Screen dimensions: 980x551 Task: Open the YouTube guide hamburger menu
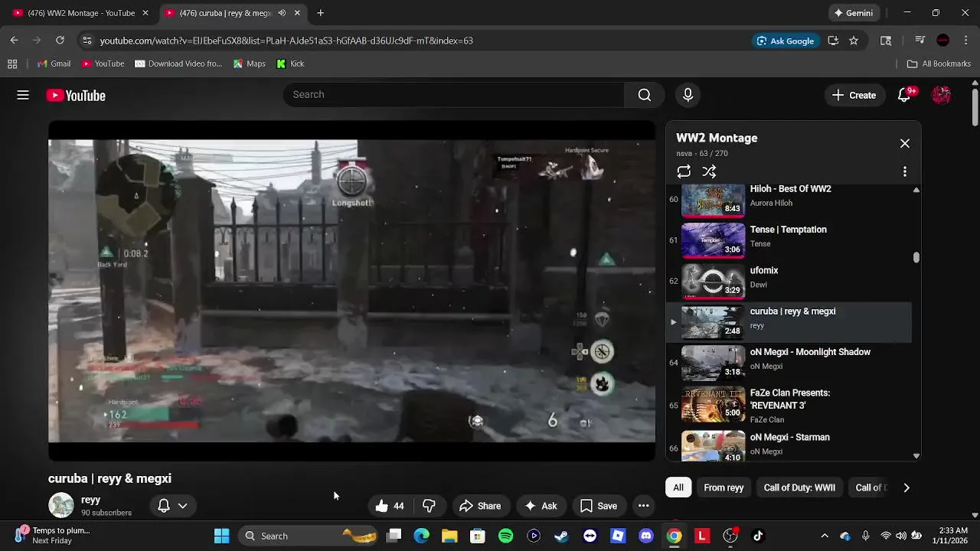[x=23, y=95]
